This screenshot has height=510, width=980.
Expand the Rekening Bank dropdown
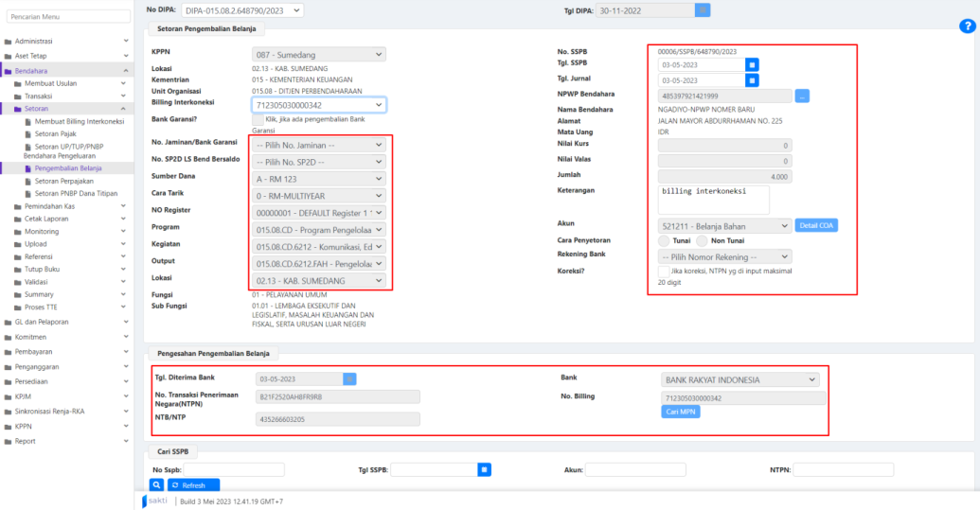click(724, 256)
